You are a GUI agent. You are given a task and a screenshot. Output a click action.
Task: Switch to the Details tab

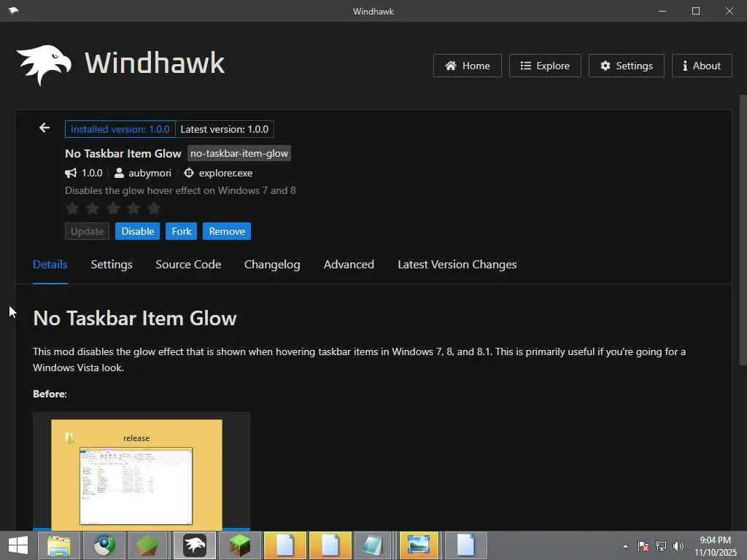click(x=50, y=265)
